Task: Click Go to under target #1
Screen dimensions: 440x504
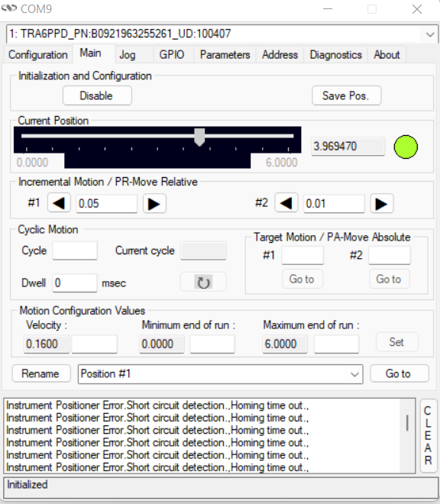Action: (x=302, y=279)
